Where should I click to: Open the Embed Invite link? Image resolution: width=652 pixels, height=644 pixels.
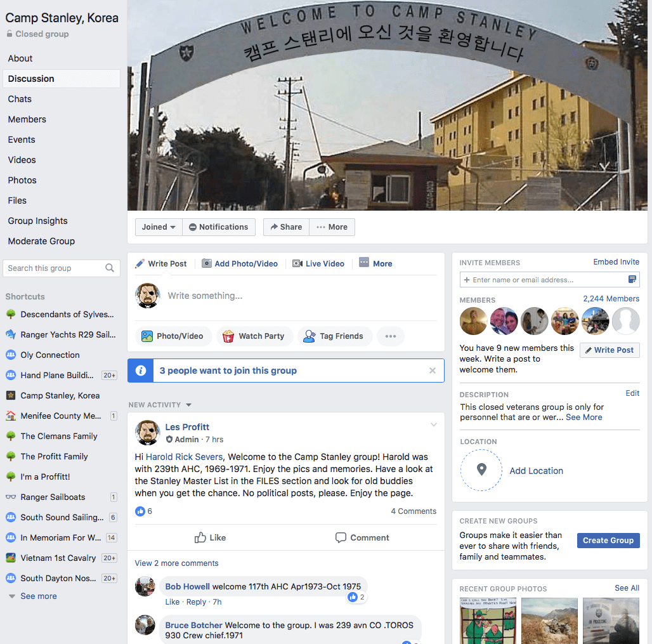[x=616, y=261]
